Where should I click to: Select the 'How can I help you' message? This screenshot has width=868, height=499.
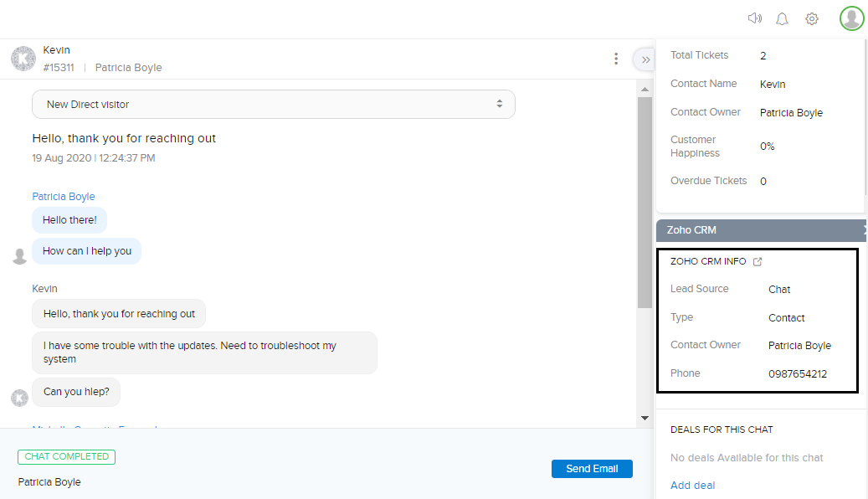pyautogui.click(x=87, y=251)
